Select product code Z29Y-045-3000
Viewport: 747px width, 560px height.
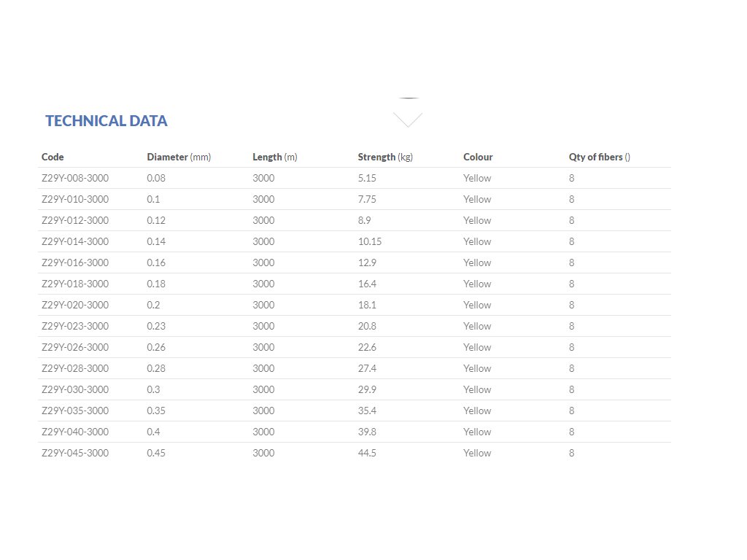[x=75, y=453]
